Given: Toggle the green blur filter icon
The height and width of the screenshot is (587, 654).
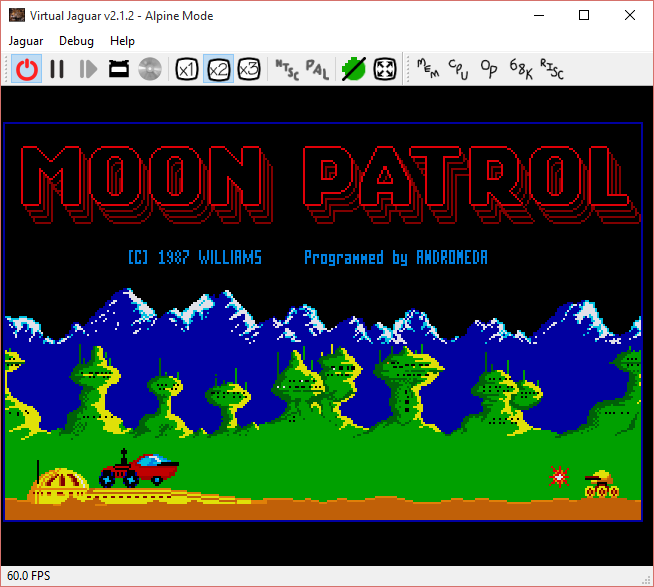Looking at the screenshot, I should point(353,69).
